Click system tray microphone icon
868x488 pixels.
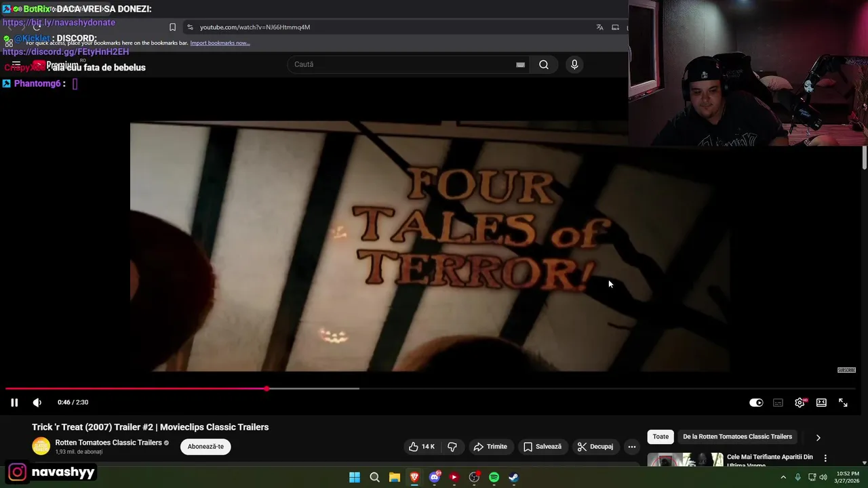[x=797, y=477]
